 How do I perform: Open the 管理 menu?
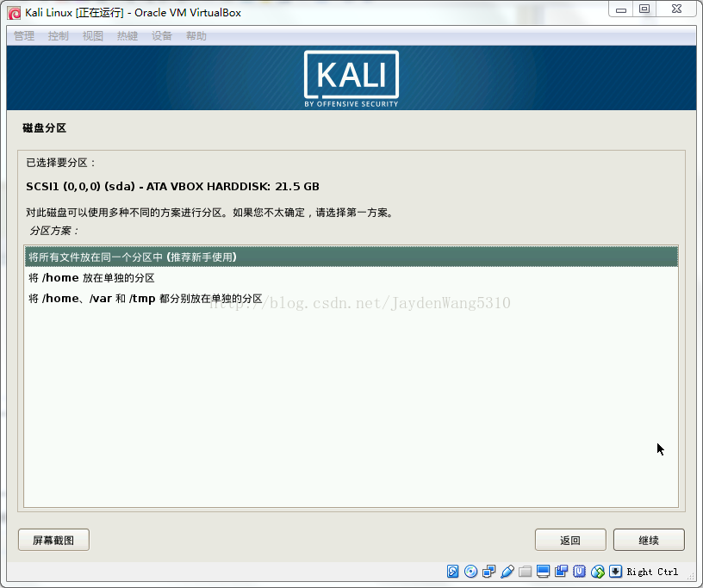24,36
